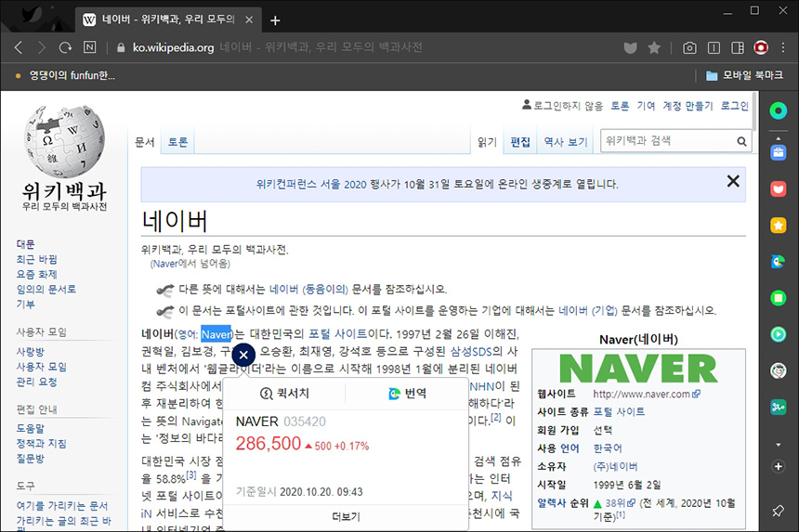Open the 모바일 북마크 folder
Viewport: 799px width, 532px height.
[x=744, y=75]
